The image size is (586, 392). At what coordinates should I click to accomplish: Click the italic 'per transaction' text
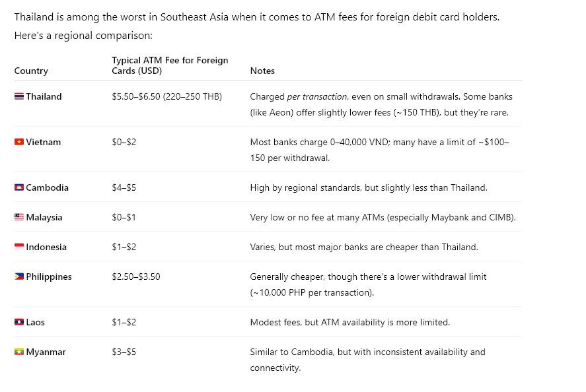[317, 97]
